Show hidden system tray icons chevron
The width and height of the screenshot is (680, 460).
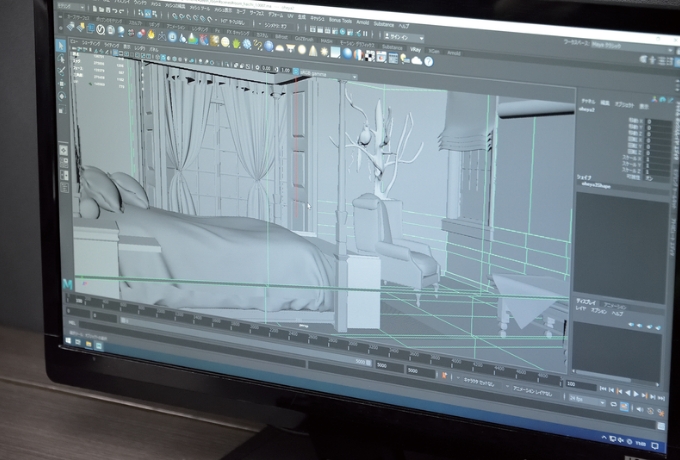tap(604, 438)
